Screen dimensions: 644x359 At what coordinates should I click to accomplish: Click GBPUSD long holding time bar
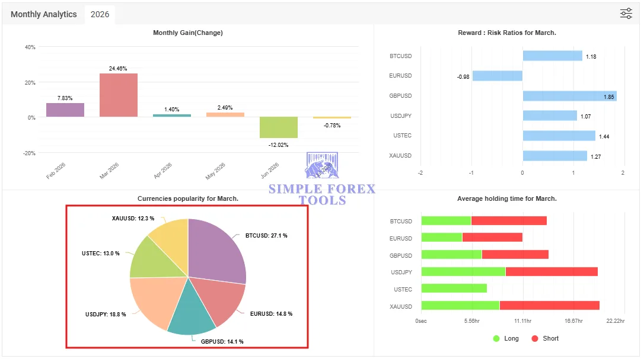451,255
